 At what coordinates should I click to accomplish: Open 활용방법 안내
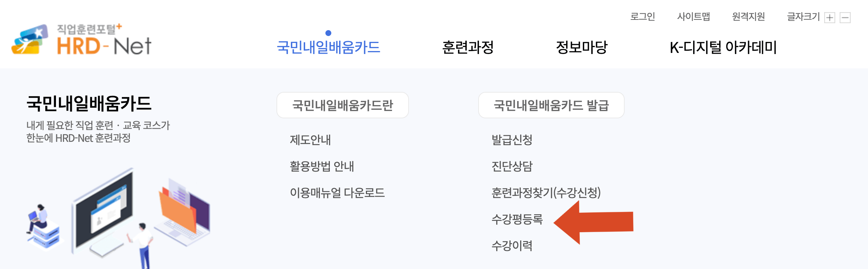click(321, 167)
